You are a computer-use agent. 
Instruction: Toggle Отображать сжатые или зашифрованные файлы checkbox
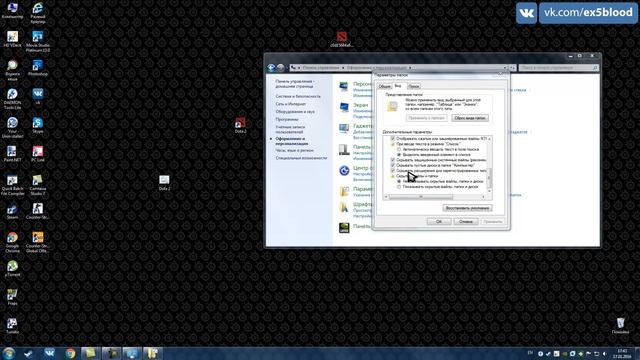point(393,139)
